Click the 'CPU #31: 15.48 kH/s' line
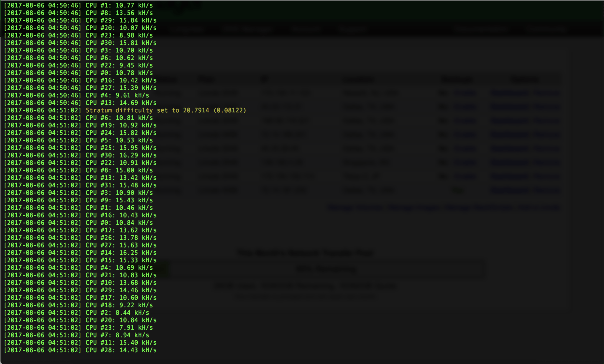The image size is (604, 364). coord(80,185)
